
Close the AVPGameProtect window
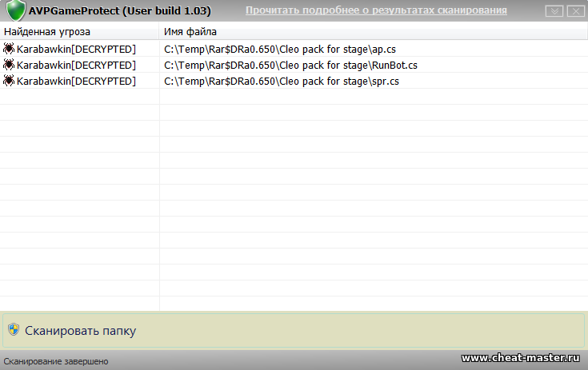tap(574, 11)
